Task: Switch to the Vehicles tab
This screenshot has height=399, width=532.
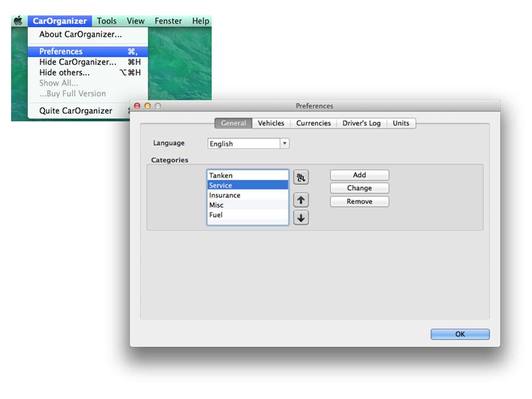Action: (271, 123)
